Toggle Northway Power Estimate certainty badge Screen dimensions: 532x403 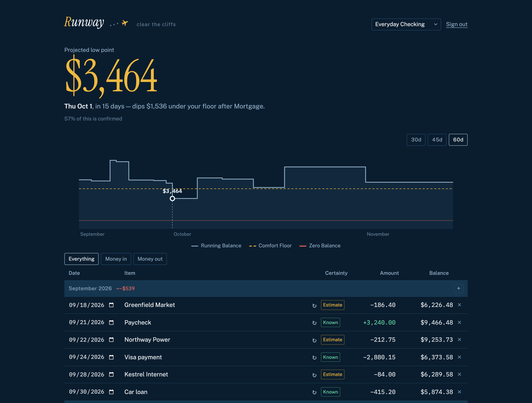(332, 340)
